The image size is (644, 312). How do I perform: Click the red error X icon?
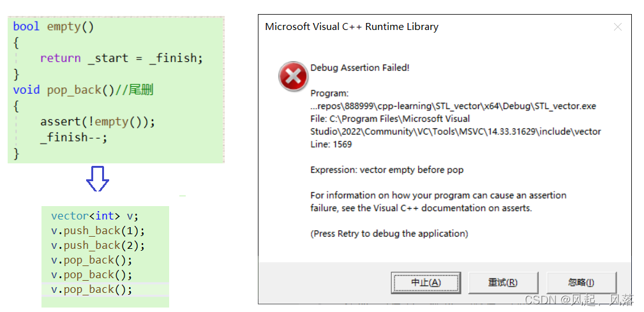(293, 77)
